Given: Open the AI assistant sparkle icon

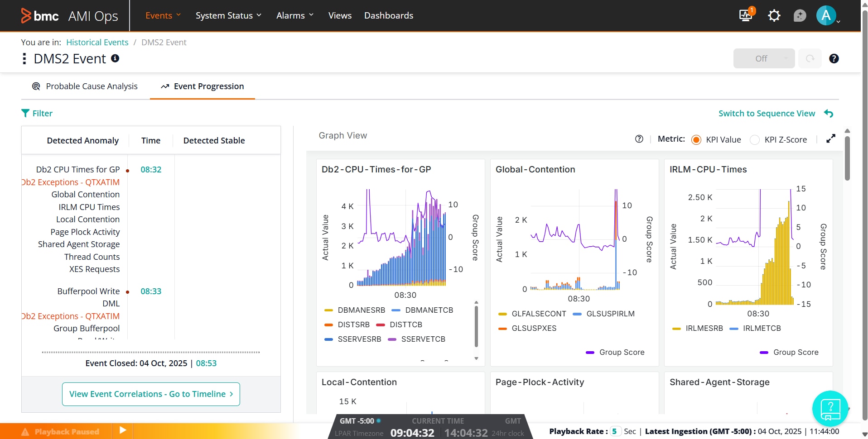Looking at the screenshot, I should 800,15.
